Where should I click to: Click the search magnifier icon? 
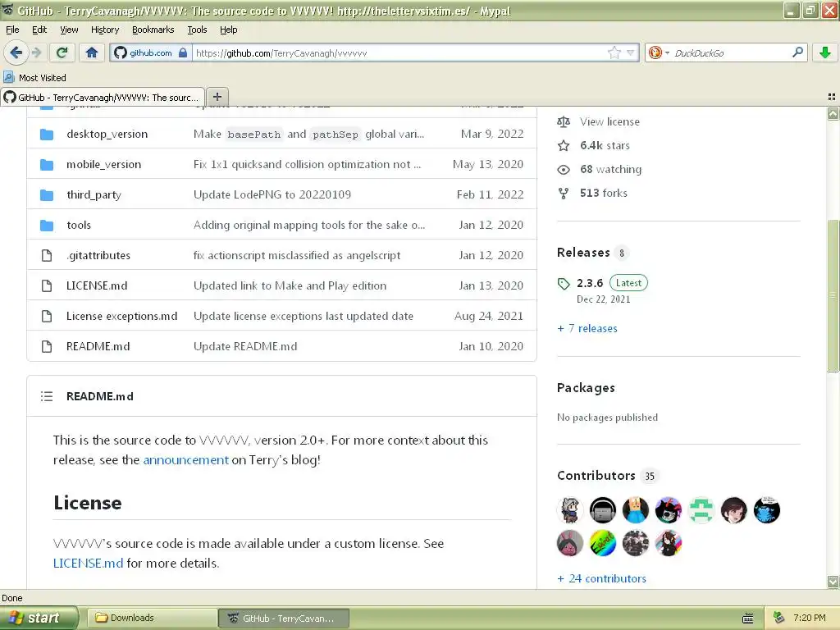(x=797, y=52)
